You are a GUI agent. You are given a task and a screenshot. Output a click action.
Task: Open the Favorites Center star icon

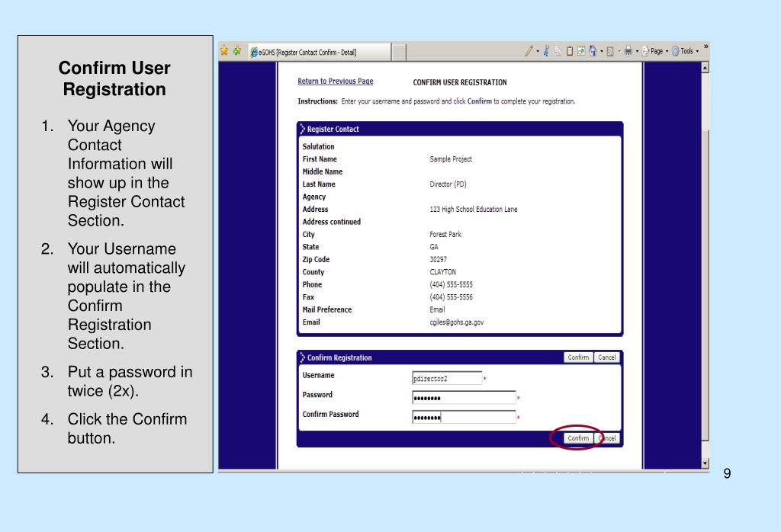pos(224,51)
